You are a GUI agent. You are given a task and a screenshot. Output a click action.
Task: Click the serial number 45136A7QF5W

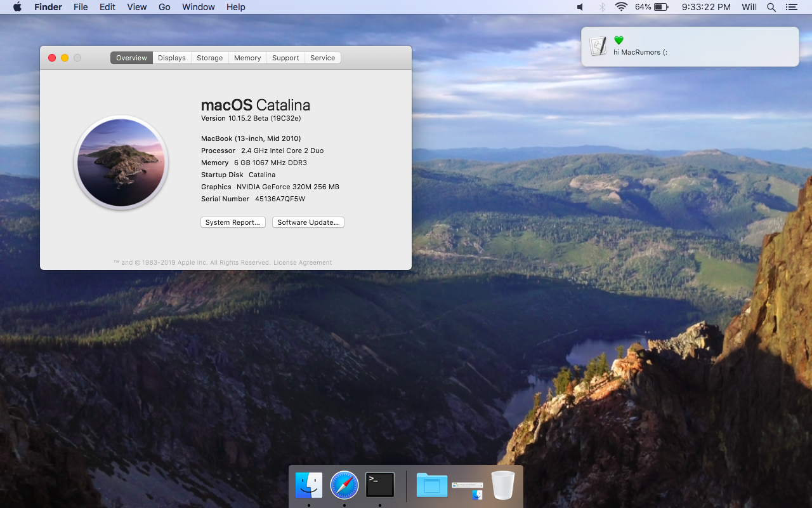(280, 199)
